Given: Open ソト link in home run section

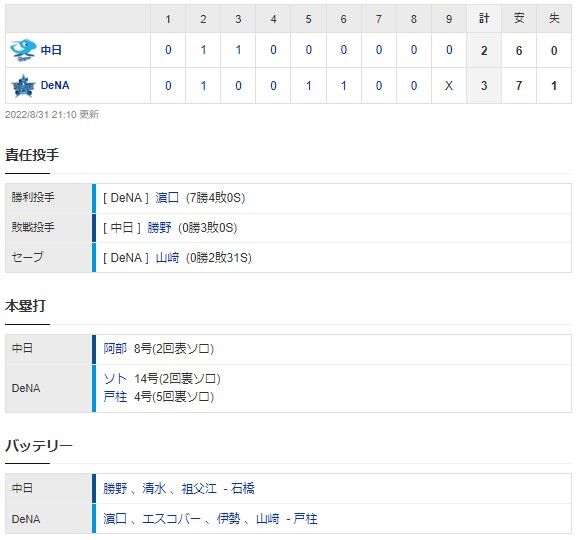Looking at the screenshot, I should click(x=115, y=379).
